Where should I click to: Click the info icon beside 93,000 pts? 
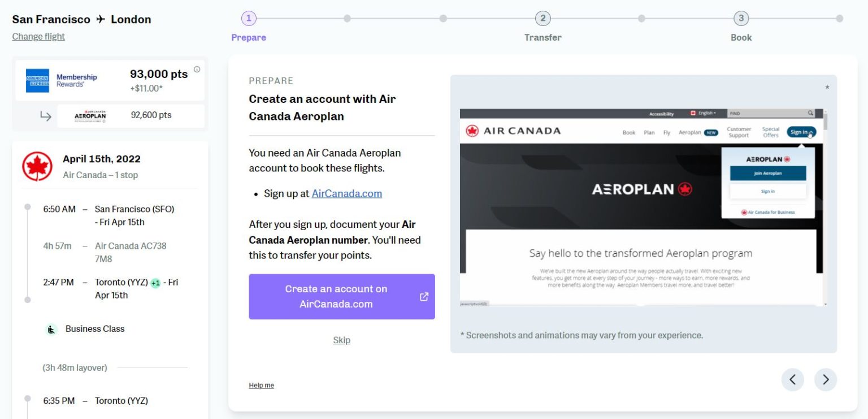(197, 70)
